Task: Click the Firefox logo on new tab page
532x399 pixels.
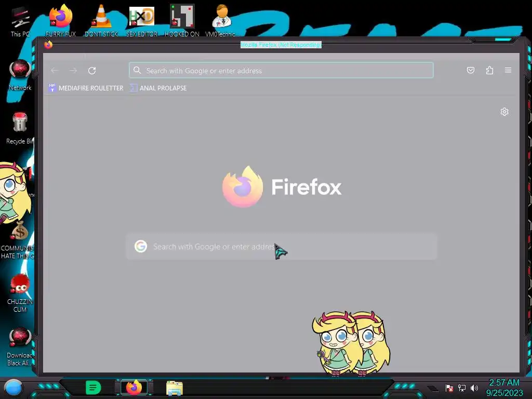Action: [242, 187]
